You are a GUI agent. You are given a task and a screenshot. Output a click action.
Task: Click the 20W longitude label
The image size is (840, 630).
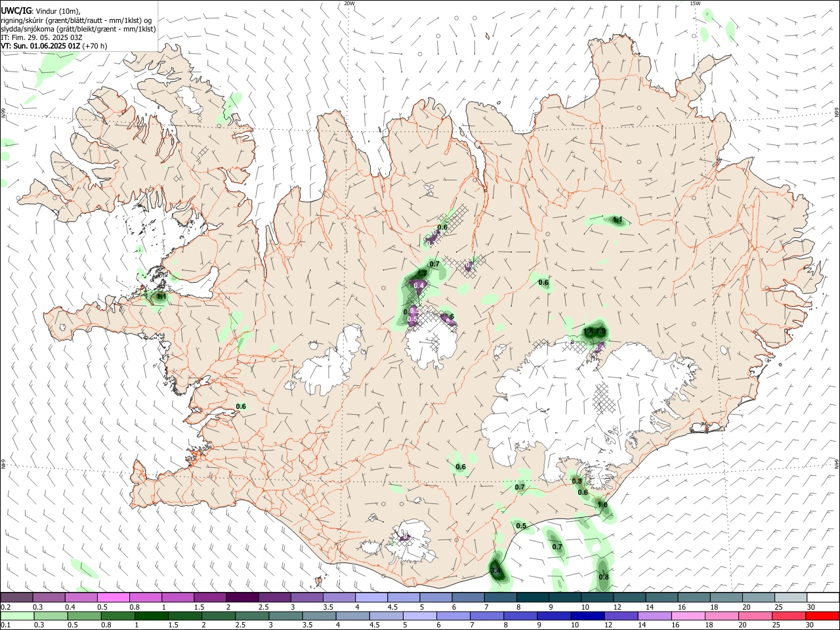[349, 3]
